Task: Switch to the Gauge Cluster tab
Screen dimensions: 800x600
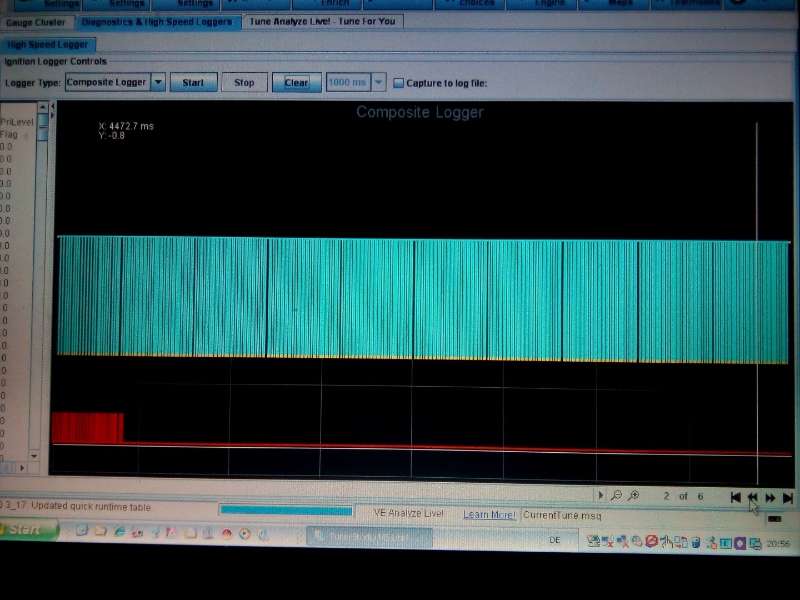Action: pos(36,21)
